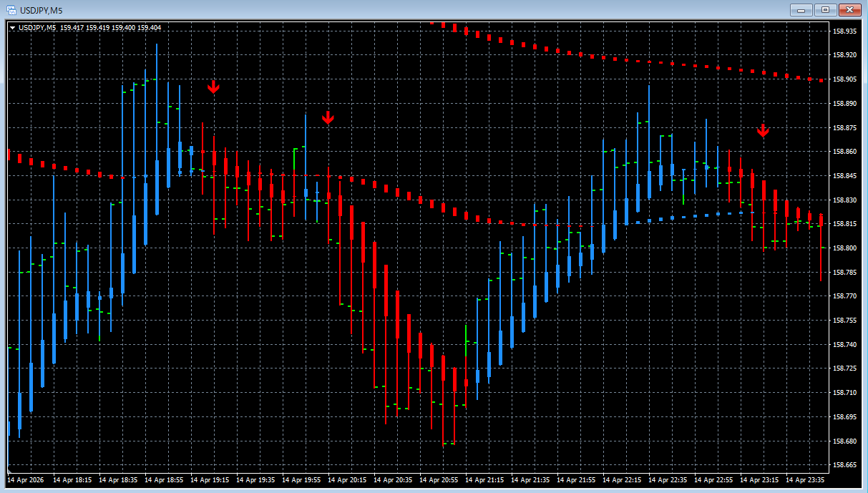Close the USDJPY,M5 chart window

tap(849, 9)
